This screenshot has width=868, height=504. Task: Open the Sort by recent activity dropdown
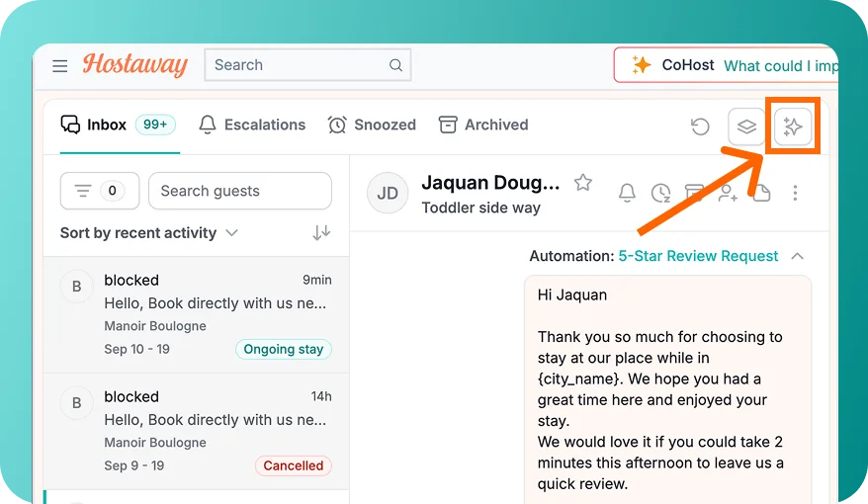tap(149, 233)
